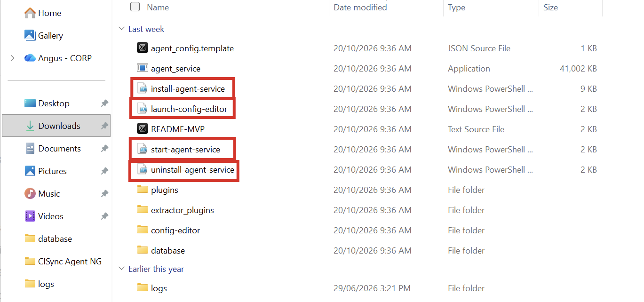Viewport: 644px width, 302px height.
Task: Click the logs folder icon in file list
Action: 143,288
